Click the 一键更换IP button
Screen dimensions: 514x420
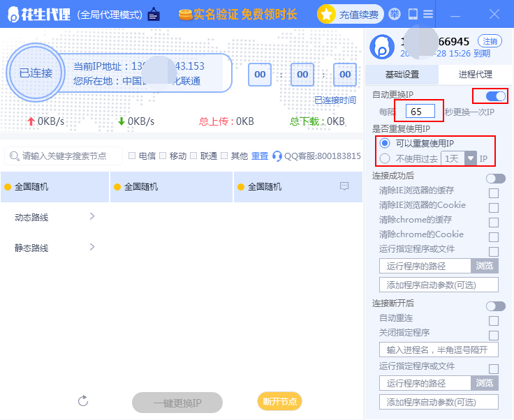[x=177, y=403]
